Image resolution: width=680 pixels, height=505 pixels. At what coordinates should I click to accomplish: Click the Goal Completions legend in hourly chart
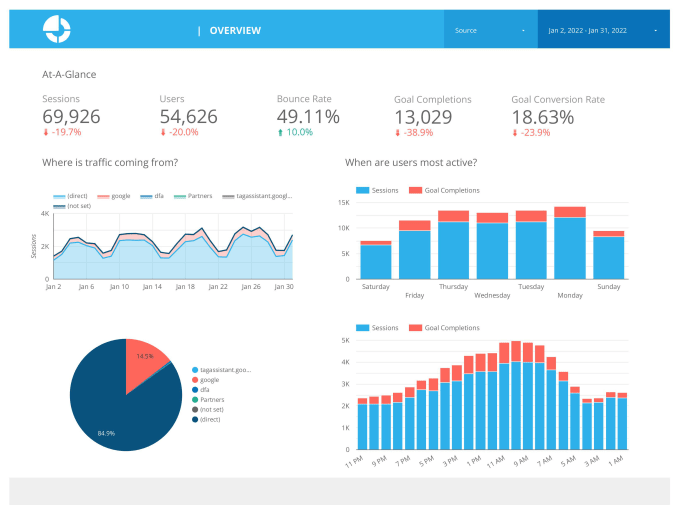(444, 328)
